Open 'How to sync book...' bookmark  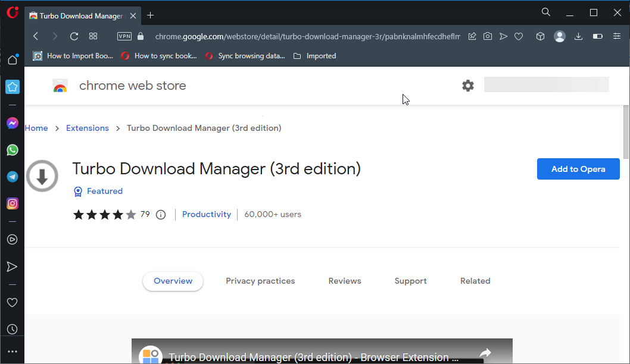pos(159,56)
